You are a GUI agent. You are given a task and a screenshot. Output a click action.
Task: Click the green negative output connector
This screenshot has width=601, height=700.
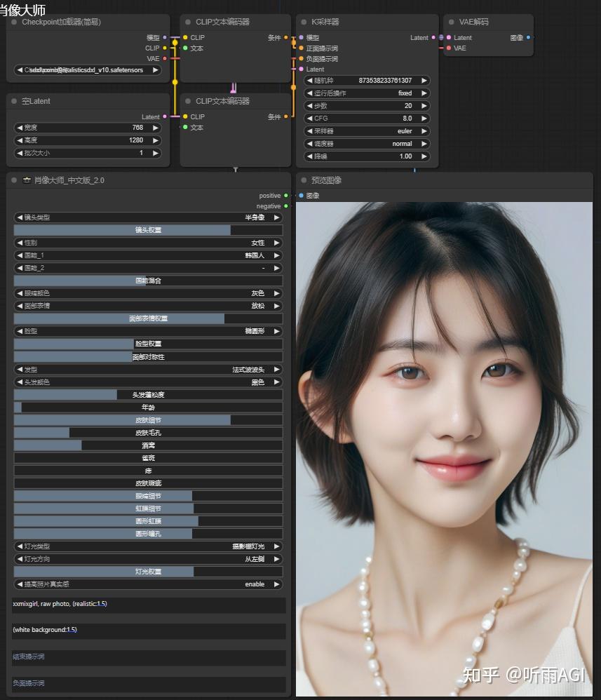point(286,206)
